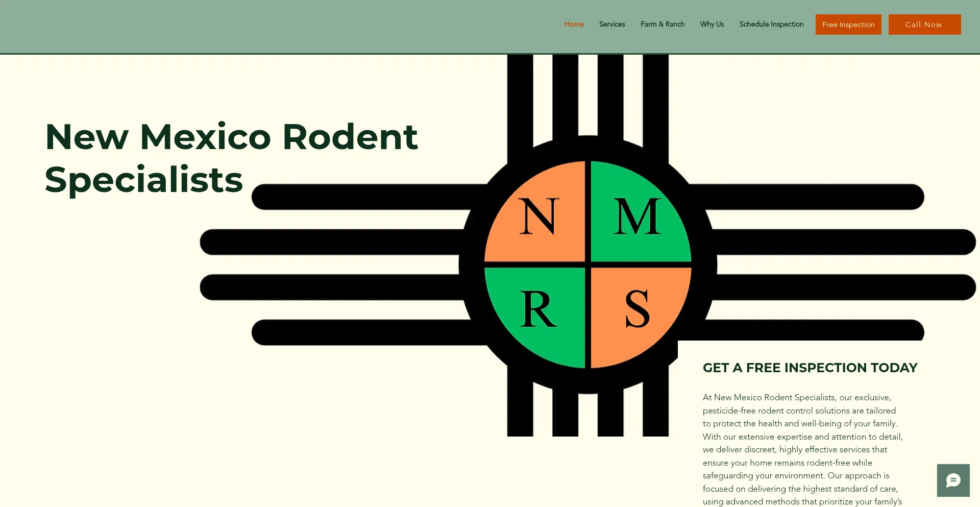Click the pesticide-free rodent control paragraph
The width and height of the screenshot is (980, 507).
coord(802,449)
